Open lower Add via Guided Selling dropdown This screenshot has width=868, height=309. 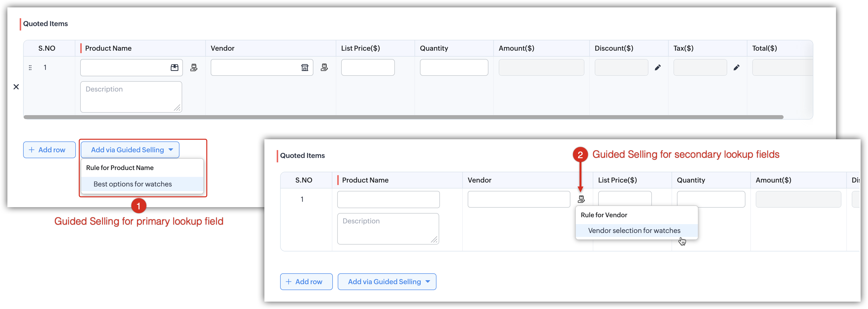[x=387, y=282]
